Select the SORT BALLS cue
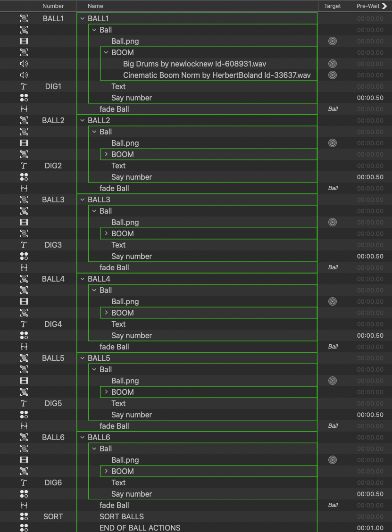 tap(122, 516)
